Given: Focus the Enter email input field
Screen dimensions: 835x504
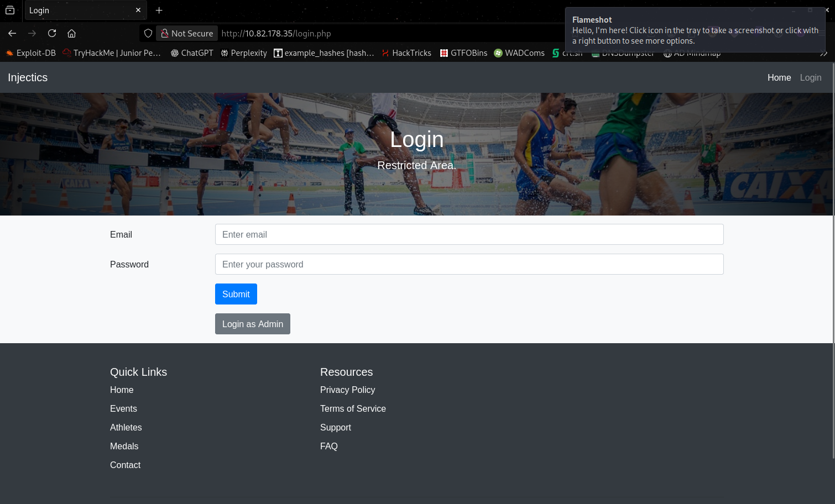Looking at the screenshot, I should 469,234.
